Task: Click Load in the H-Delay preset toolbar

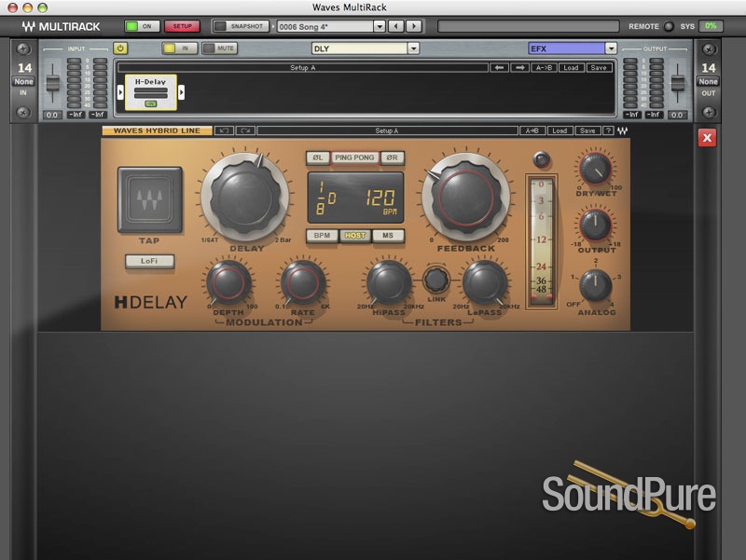Action: click(559, 130)
